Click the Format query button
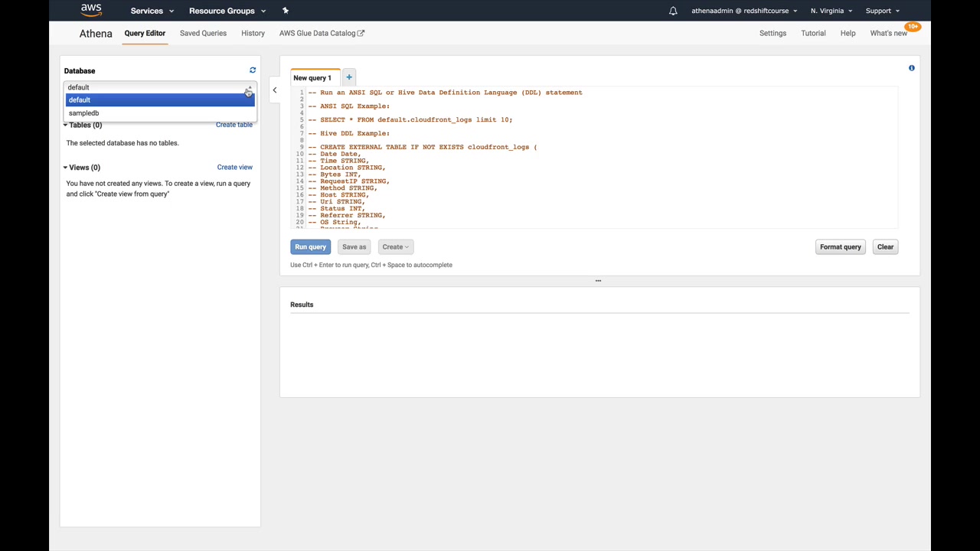Screen dimensions: 980x551 [840, 247]
